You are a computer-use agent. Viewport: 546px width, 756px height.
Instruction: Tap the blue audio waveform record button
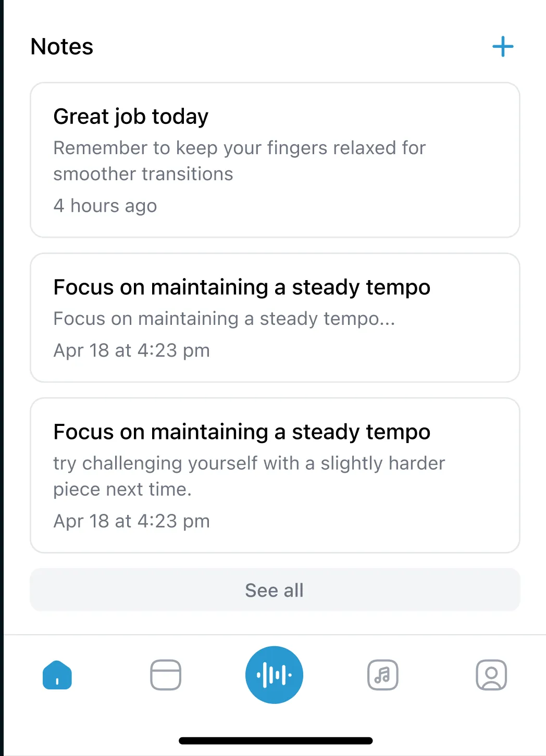(x=274, y=675)
